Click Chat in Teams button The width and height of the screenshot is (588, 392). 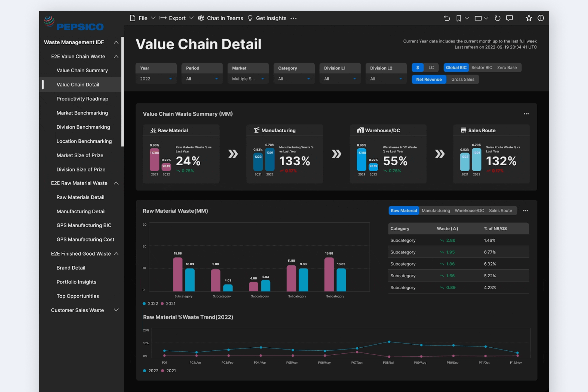point(220,18)
